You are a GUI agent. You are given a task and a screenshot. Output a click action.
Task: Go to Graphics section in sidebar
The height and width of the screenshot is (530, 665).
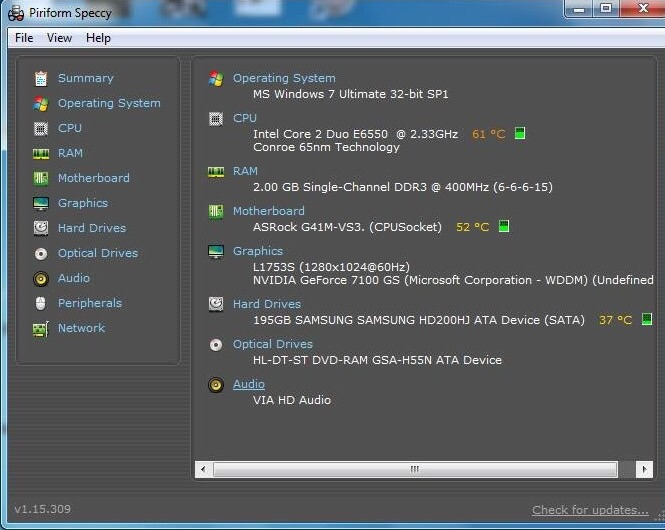click(82, 203)
